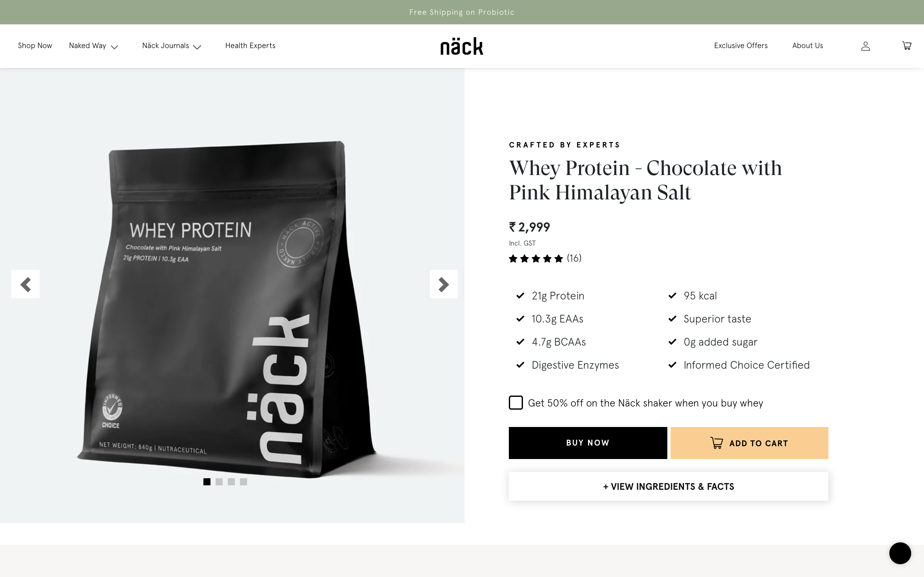The height and width of the screenshot is (577, 924).
Task: Click the whey protein pouch product image
Action: point(227,309)
